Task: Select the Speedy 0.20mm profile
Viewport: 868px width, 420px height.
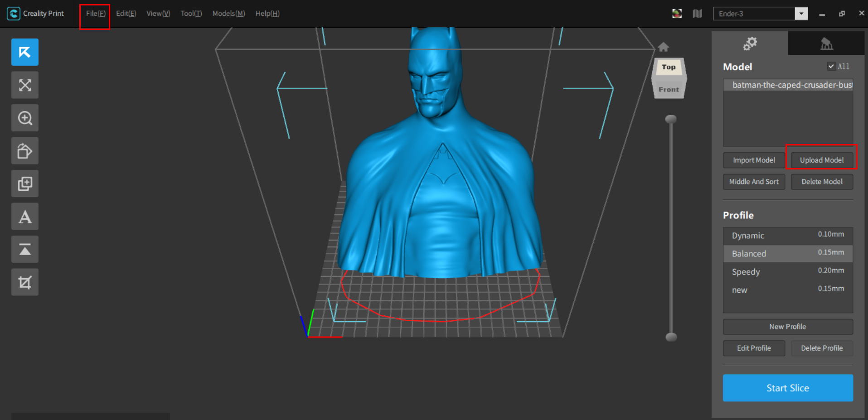Action: (x=787, y=271)
